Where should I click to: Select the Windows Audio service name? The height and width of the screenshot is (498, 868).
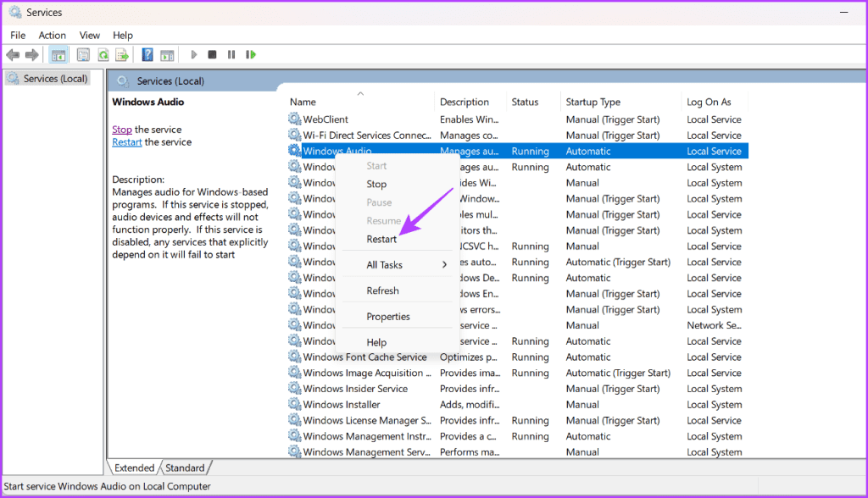click(337, 151)
